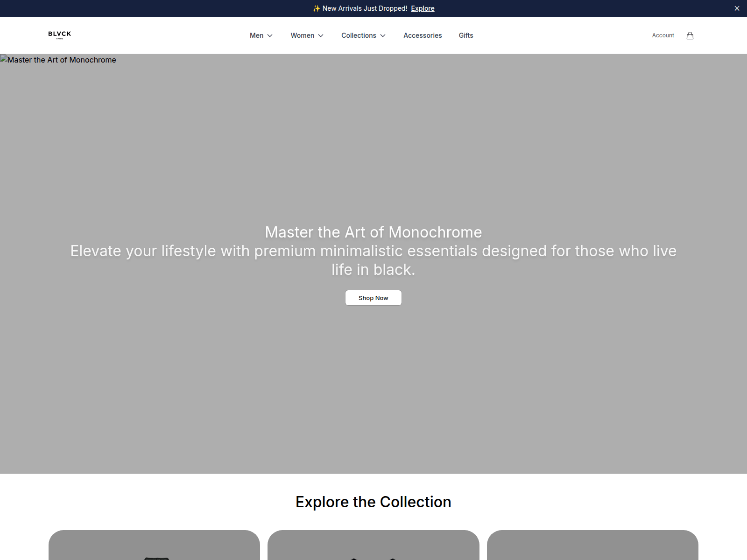Click the broken hero image icon
The image size is (747, 560).
coord(4,59)
